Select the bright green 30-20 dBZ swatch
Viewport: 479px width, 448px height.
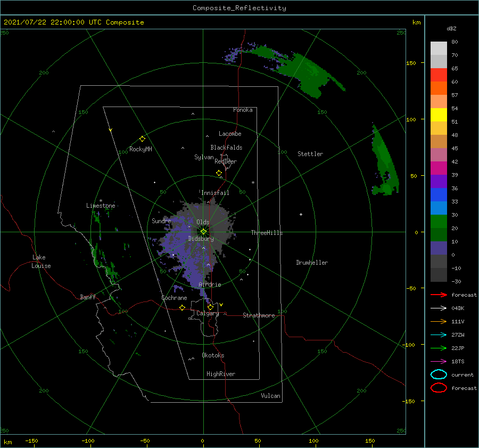click(x=439, y=221)
